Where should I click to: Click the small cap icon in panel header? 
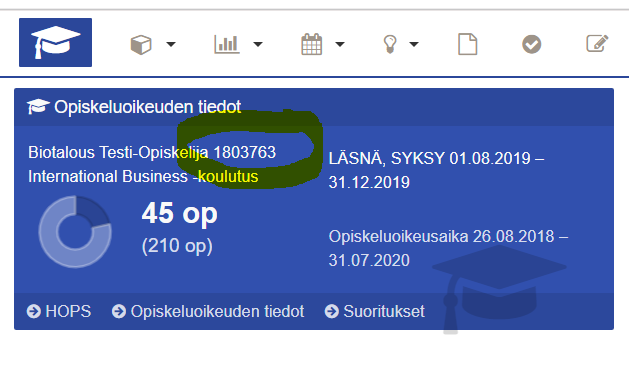click(x=38, y=107)
